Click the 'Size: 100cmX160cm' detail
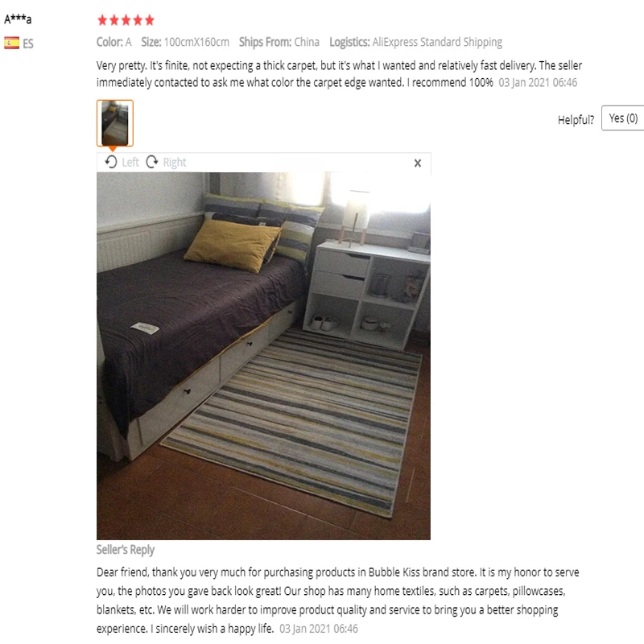The image size is (644, 644). [185, 42]
